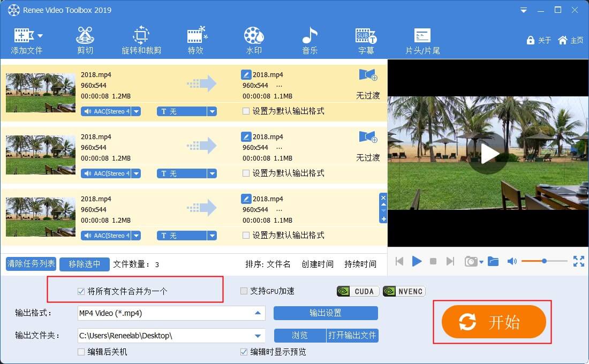Expand subtitle T 无 dropdown, third video
Image resolution: width=589 pixels, height=364 pixels.
(x=212, y=236)
